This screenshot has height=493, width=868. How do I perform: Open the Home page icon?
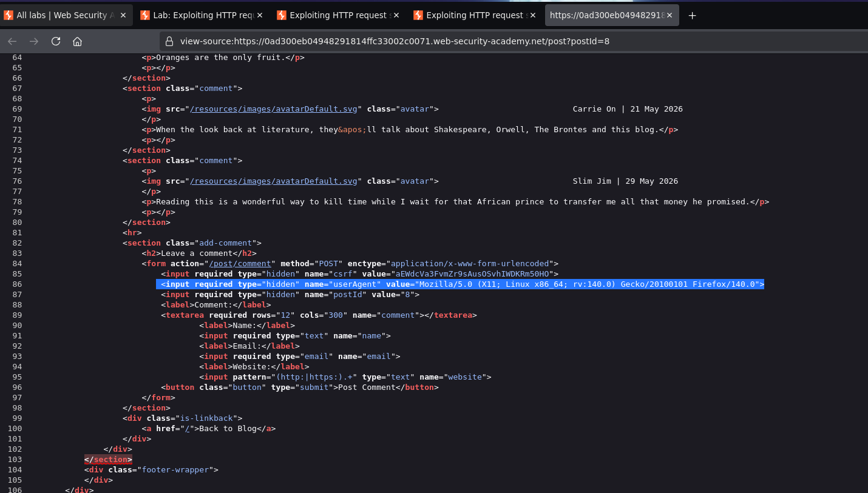point(77,41)
